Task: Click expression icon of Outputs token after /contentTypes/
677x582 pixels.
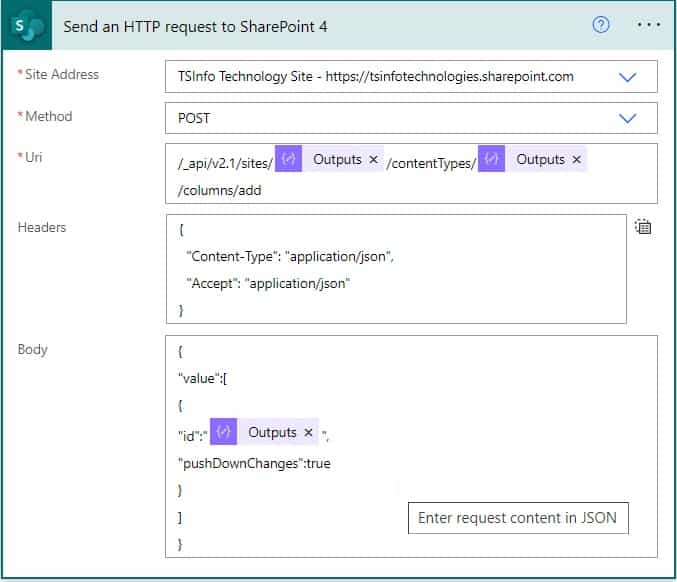Action: click(x=491, y=159)
